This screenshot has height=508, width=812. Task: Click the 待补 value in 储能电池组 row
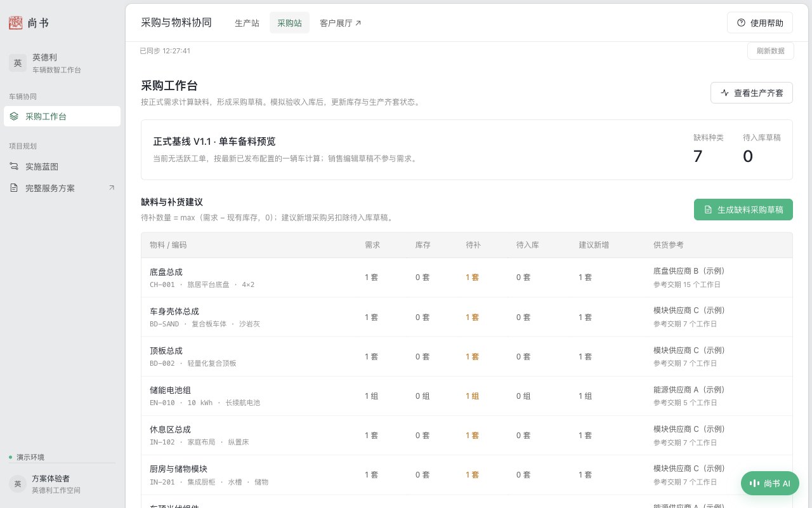[472, 396]
